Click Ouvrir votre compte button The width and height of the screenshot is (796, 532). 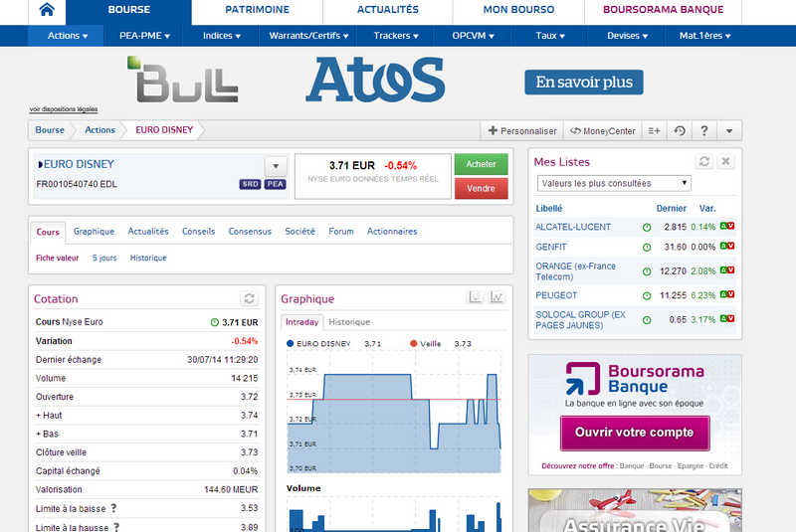coord(635,433)
